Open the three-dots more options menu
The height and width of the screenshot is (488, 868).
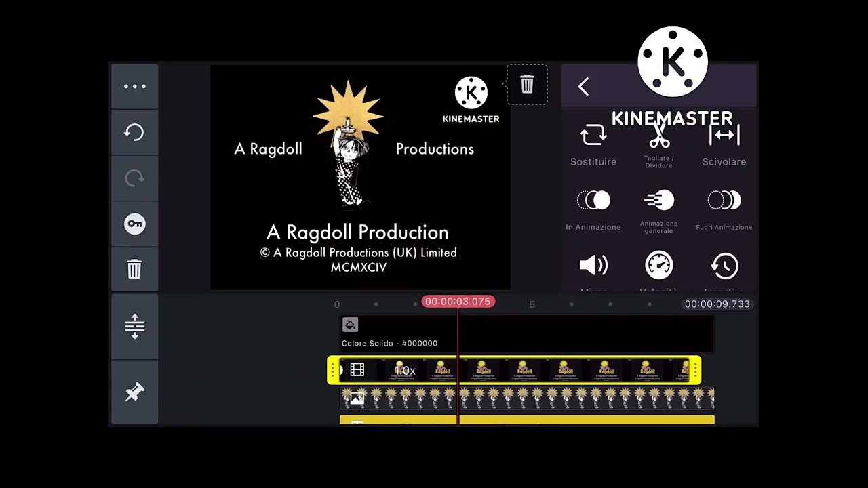coord(134,86)
